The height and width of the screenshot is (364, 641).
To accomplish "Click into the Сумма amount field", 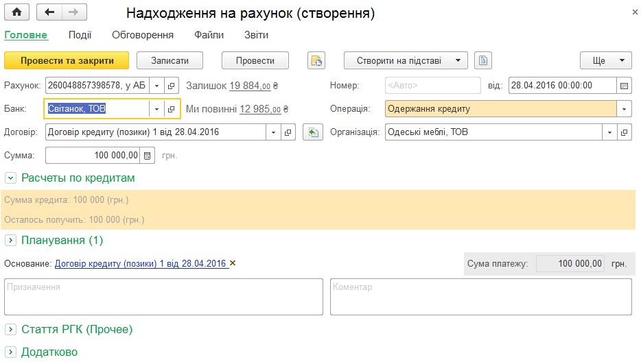I will click(93, 155).
